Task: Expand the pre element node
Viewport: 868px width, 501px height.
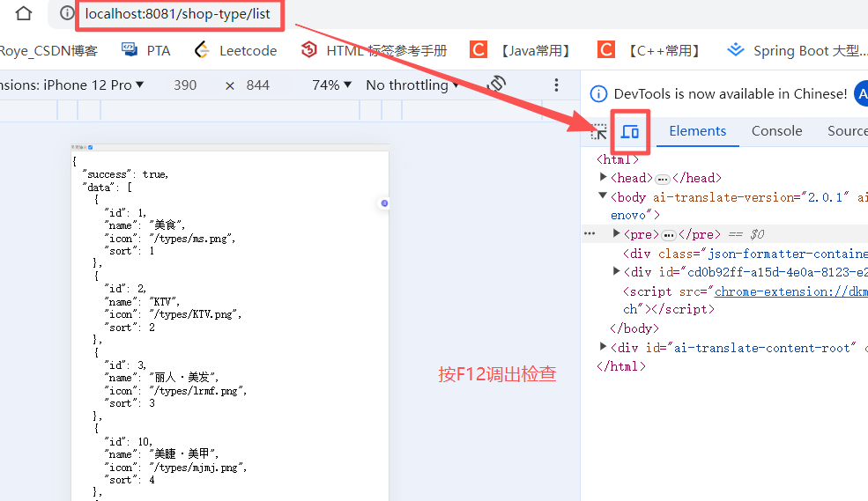Action: tap(616, 233)
